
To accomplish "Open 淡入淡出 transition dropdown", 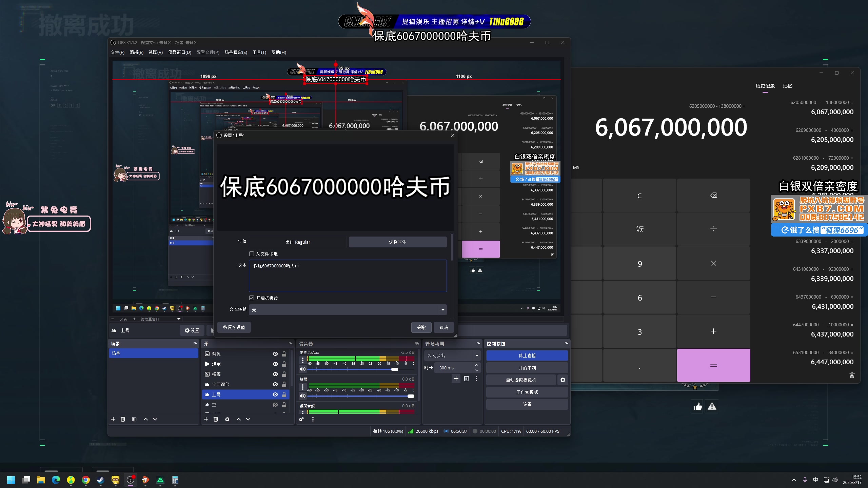I will (477, 355).
